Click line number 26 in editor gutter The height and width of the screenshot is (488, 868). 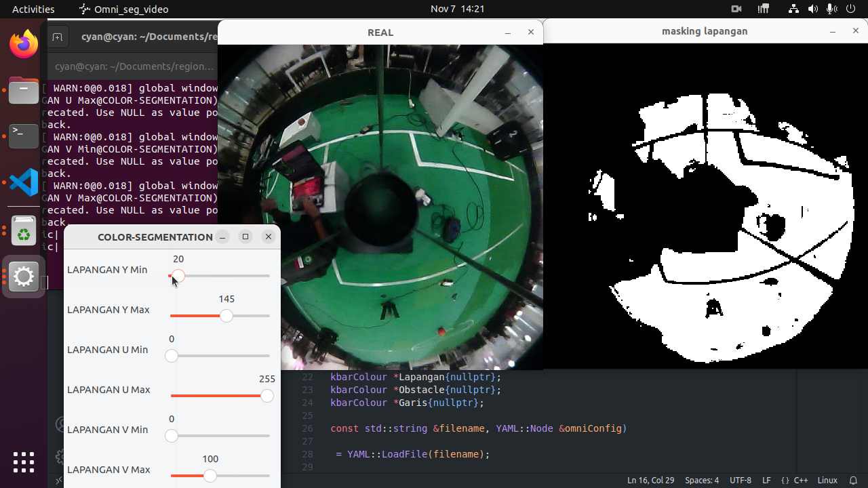click(308, 428)
